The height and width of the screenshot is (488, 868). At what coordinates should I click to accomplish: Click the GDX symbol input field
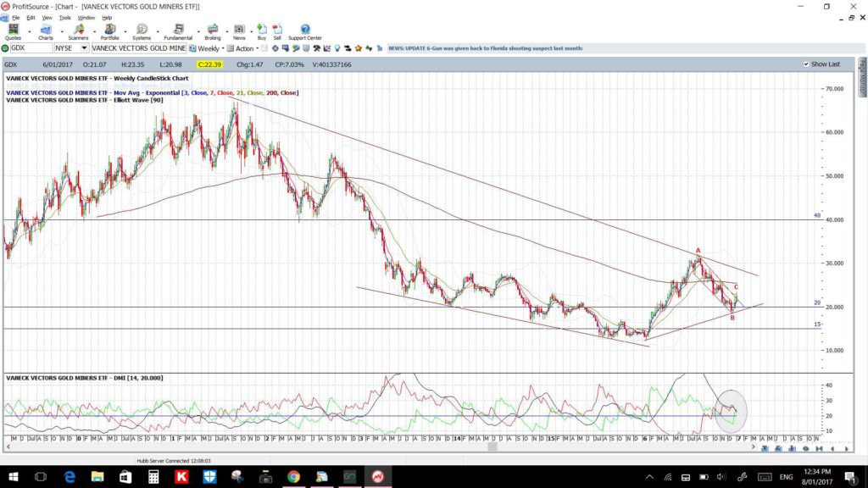(x=31, y=48)
